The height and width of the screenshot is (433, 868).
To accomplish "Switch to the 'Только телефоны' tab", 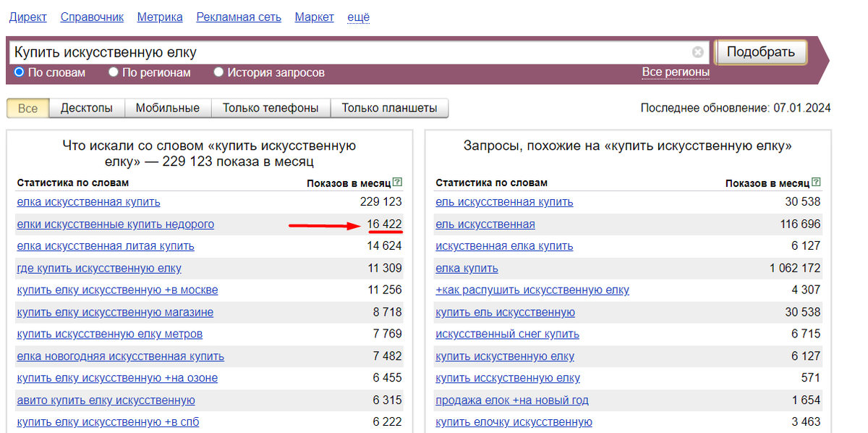I will tap(271, 108).
